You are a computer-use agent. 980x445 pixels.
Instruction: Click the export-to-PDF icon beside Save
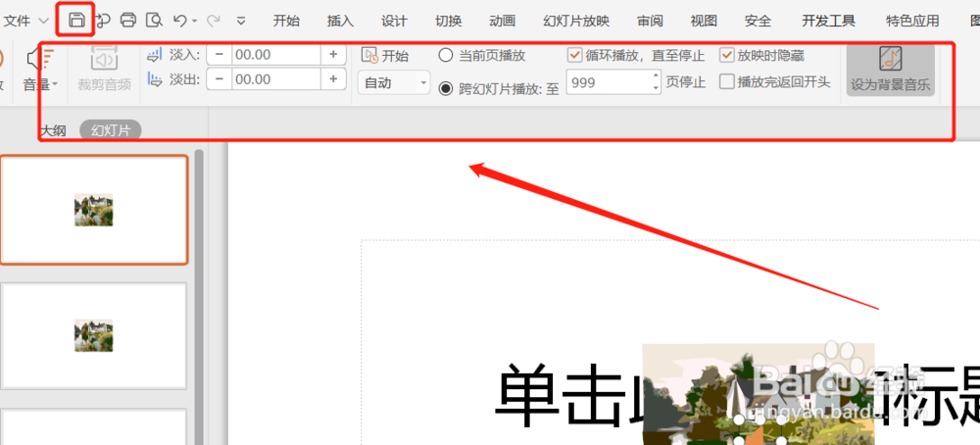point(103,20)
